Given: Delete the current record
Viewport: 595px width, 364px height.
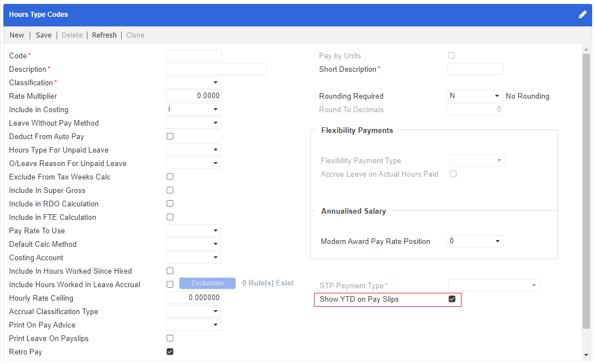Looking at the screenshot, I should click(72, 35).
